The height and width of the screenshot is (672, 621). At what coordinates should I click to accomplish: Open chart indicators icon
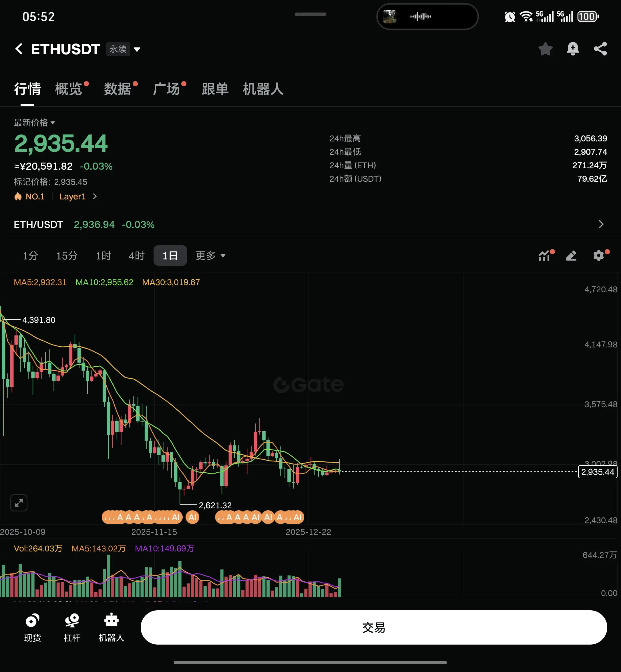(x=545, y=255)
